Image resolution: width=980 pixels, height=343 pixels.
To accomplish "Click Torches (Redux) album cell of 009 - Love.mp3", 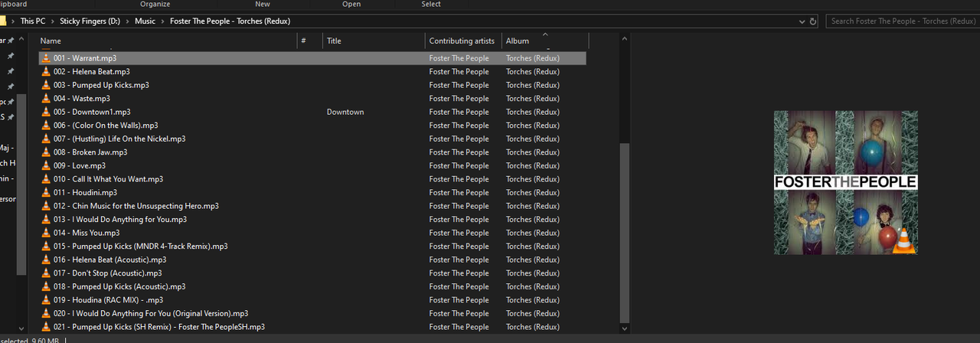I will pyautogui.click(x=533, y=165).
